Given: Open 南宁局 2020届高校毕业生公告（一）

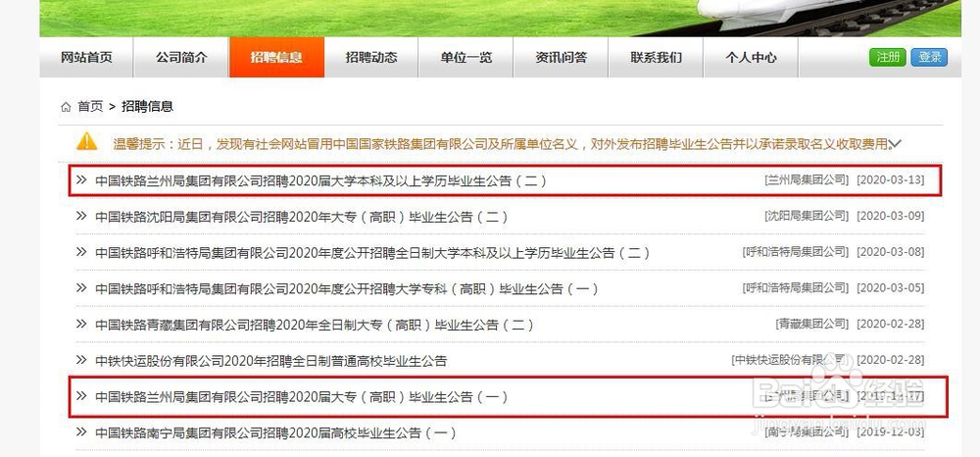Looking at the screenshot, I should (275, 432).
